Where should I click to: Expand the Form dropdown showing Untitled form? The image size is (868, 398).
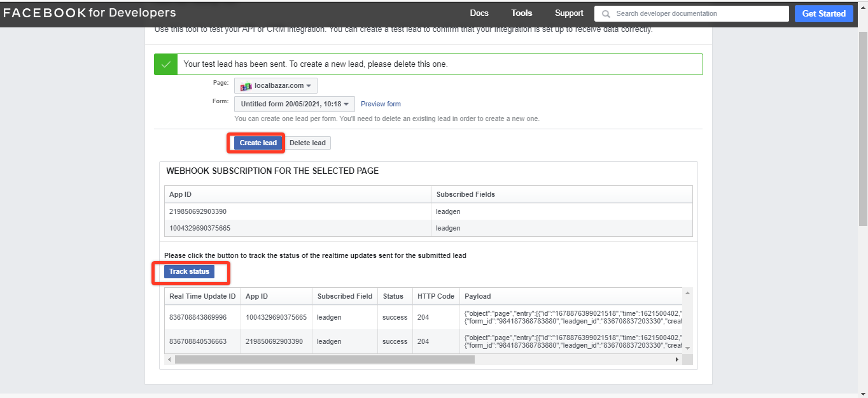tap(295, 104)
